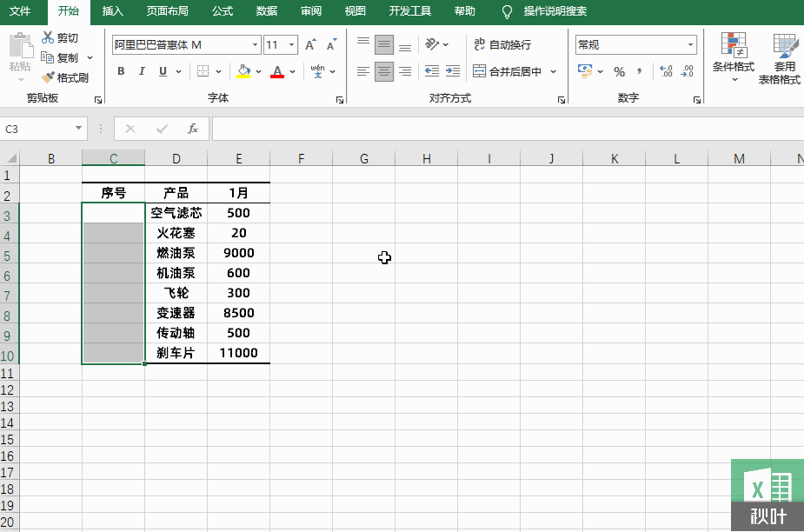Image resolution: width=804 pixels, height=532 pixels.
Task: Toggle middle vertical alignment
Action: point(384,44)
